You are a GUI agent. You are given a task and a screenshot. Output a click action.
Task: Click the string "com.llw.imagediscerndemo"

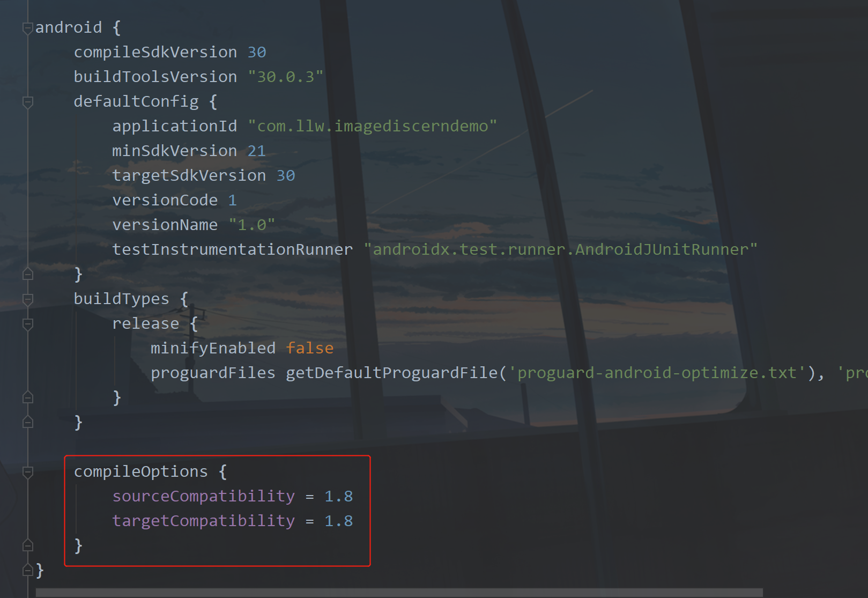coord(373,126)
